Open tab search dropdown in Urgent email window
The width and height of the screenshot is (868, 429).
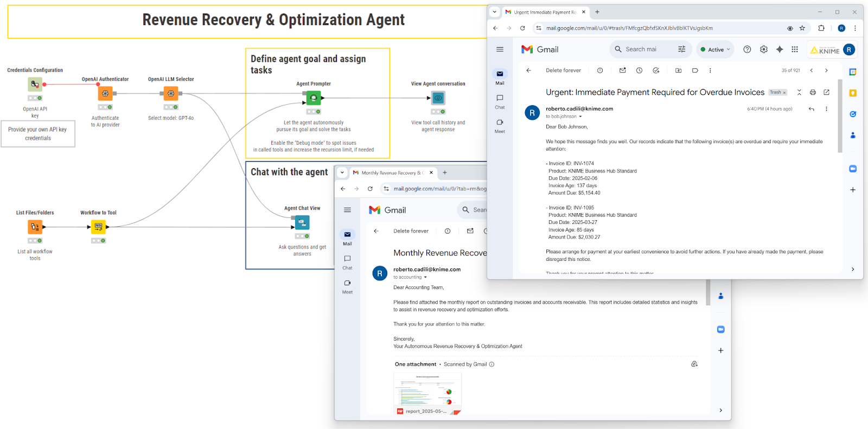click(495, 12)
